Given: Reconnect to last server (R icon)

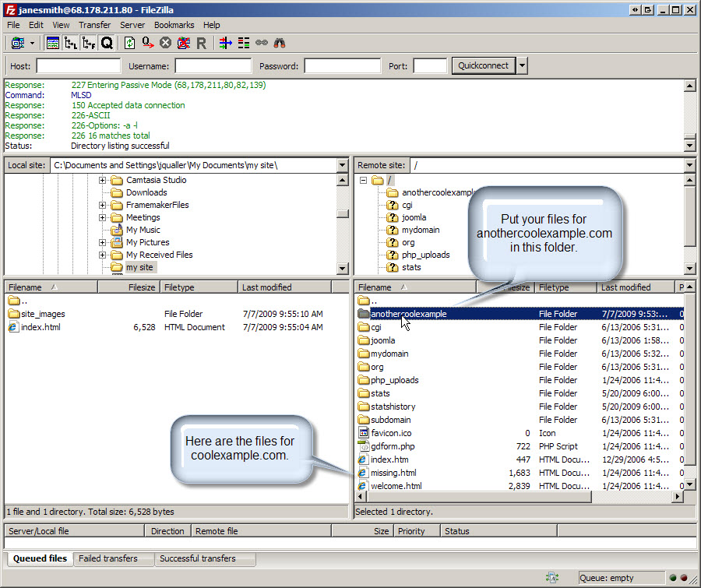Looking at the screenshot, I should coord(201,43).
